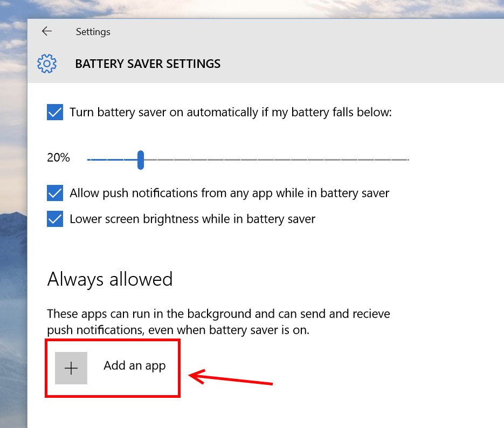Click the "Settings" window title text
504x428 pixels.
(93, 32)
